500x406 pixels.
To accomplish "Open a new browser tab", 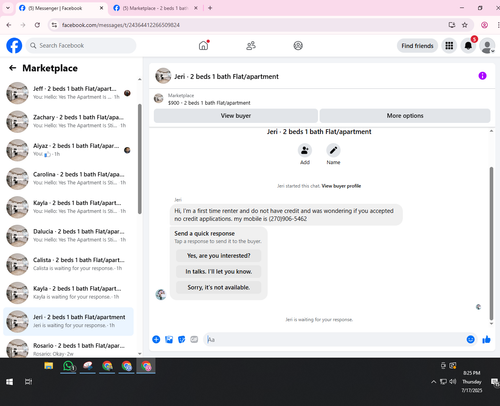I will (x=210, y=8).
